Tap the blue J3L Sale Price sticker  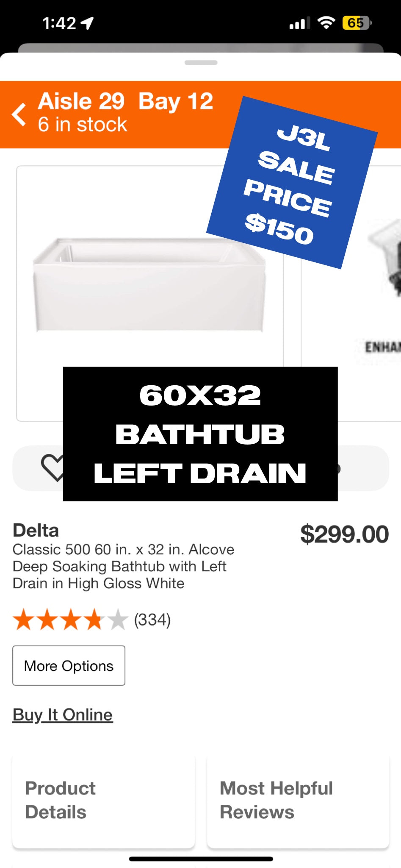pyautogui.click(x=292, y=183)
